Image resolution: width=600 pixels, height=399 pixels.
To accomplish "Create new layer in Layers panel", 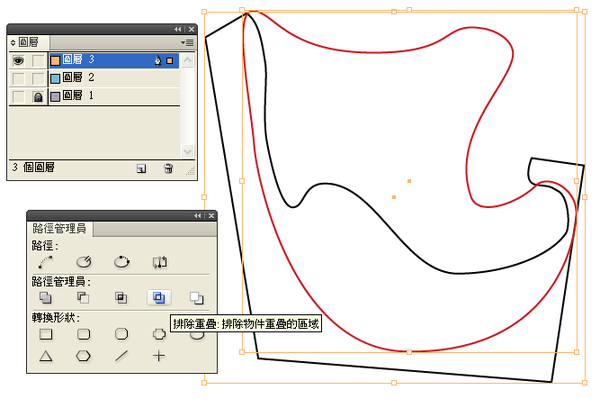I will click(141, 169).
